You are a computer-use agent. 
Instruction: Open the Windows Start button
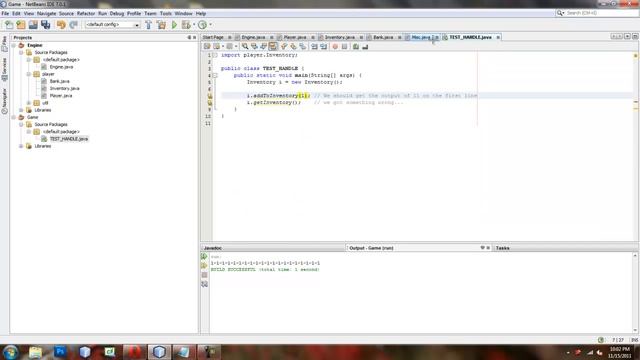click(10, 352)
